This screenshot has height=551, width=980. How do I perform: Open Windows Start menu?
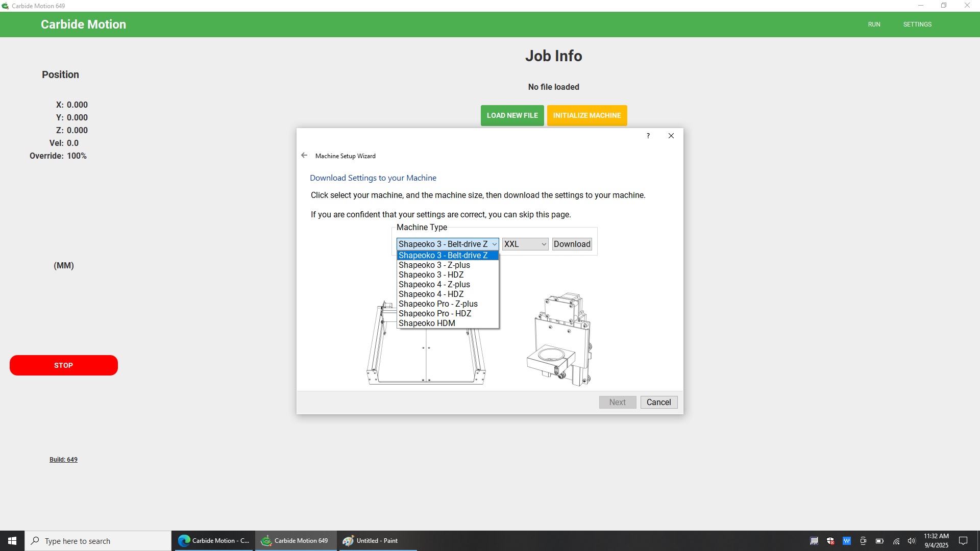coord(12,541)
